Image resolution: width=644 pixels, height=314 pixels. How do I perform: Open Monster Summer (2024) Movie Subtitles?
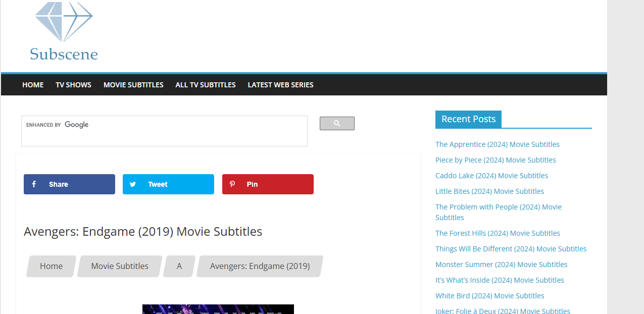pyautogui.click(x=501, y=265)
